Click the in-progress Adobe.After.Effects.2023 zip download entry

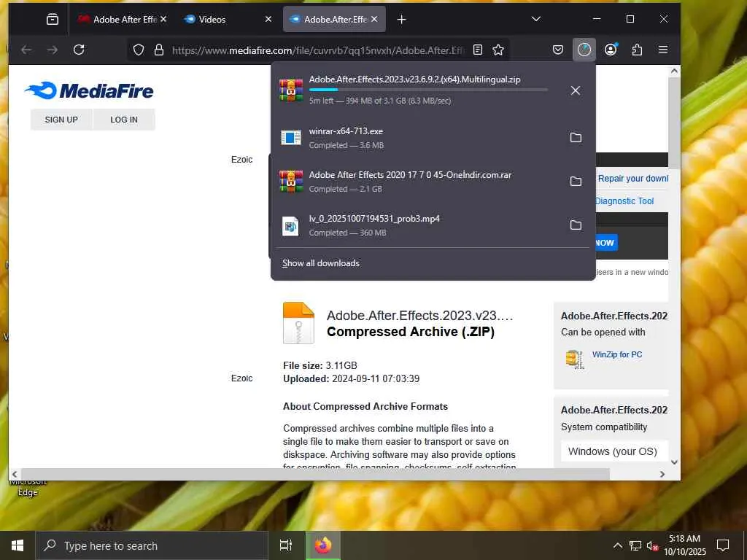[414, 90]
